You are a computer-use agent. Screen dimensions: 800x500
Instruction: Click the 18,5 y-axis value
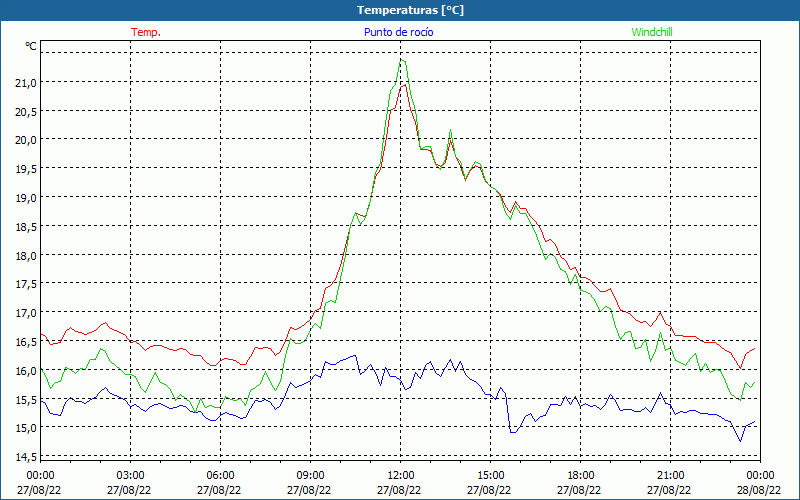point(27,227)
